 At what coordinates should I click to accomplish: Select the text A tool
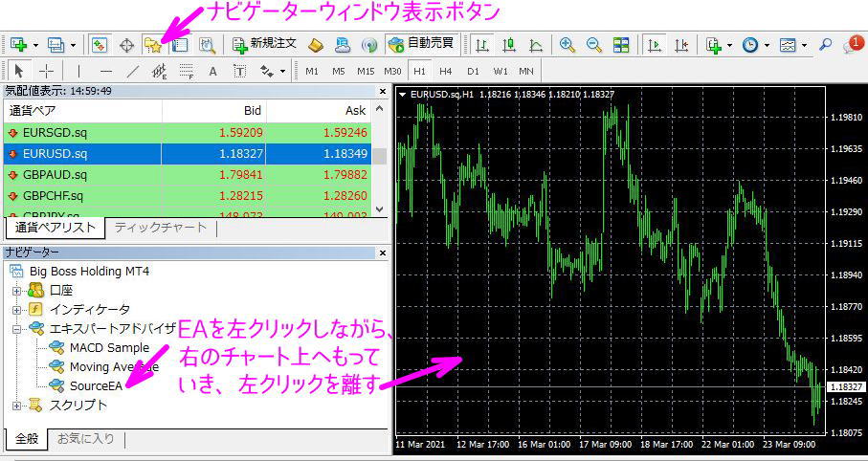tap(212, 71)
